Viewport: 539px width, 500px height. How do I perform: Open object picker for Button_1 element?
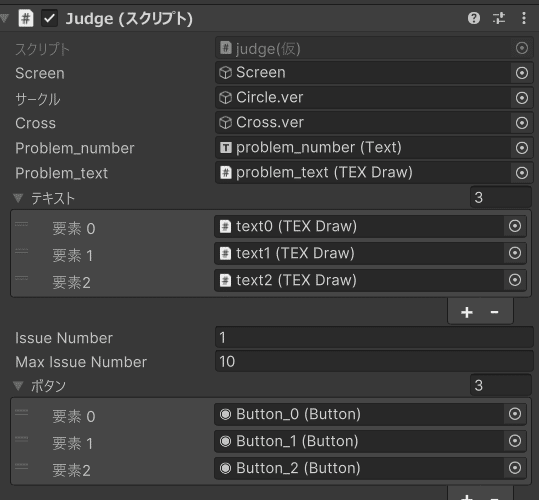515,441
